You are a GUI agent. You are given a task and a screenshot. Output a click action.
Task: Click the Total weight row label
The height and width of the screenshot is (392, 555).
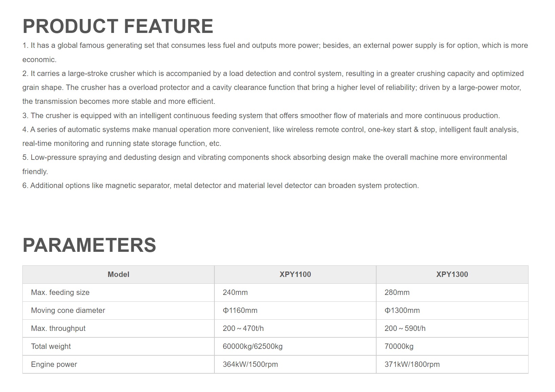coord(51,347)
